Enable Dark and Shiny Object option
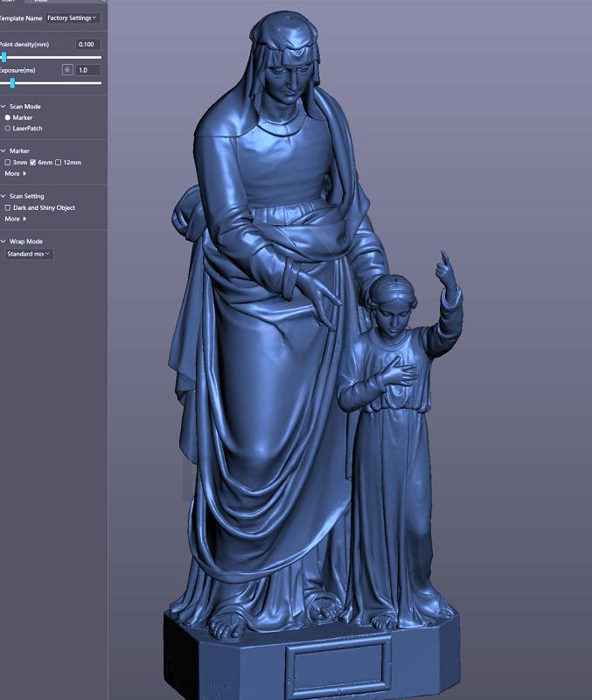The image size is (592, 700). [8, 208]
